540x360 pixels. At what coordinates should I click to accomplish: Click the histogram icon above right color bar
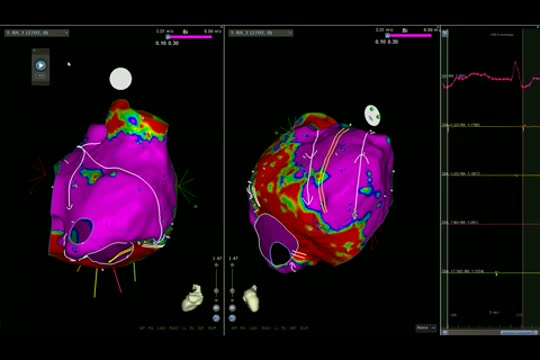click(405, 31)
